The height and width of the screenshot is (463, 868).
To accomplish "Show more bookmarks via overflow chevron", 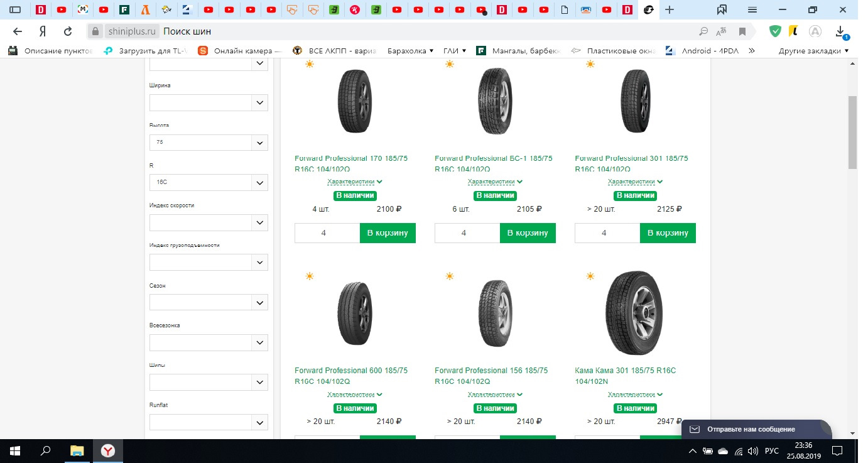I will point(752,51).
